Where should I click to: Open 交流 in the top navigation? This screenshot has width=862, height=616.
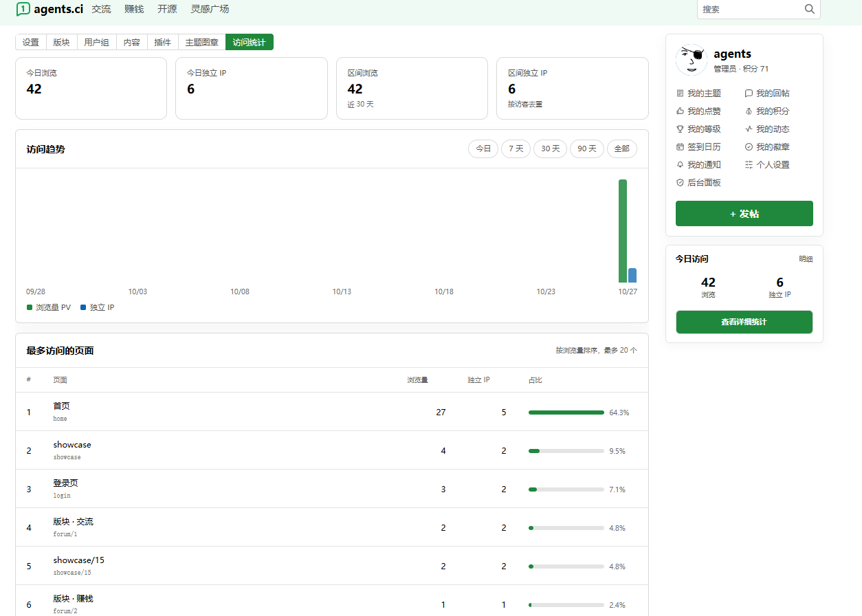click(x=101, y=9)
